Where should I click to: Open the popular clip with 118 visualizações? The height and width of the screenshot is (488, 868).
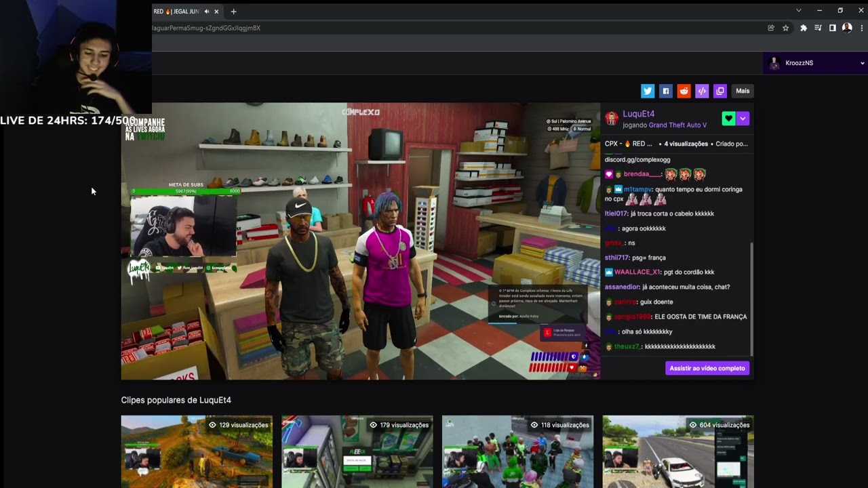(517, 451)
